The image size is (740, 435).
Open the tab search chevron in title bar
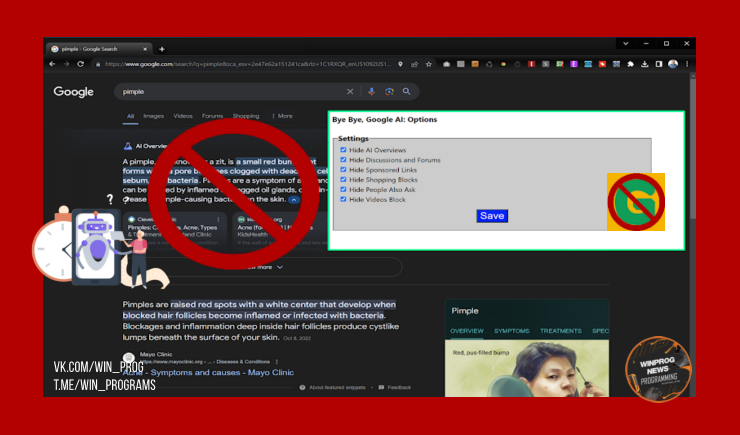(x=626, y=43)
